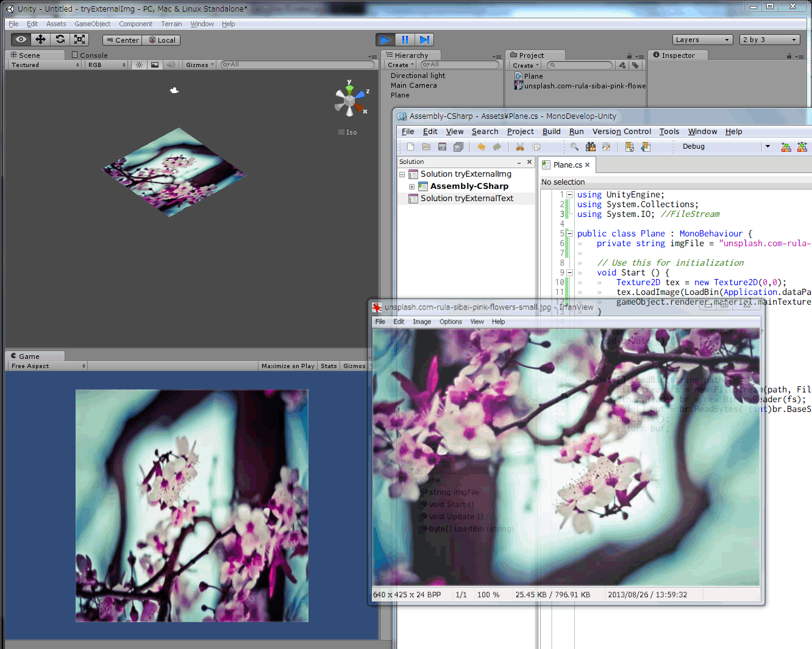Click MonoDevelop Save All icon
Image resolution: width=812 pixels, height=649 pixels.
pyautogui.click(x=458, y=147)
